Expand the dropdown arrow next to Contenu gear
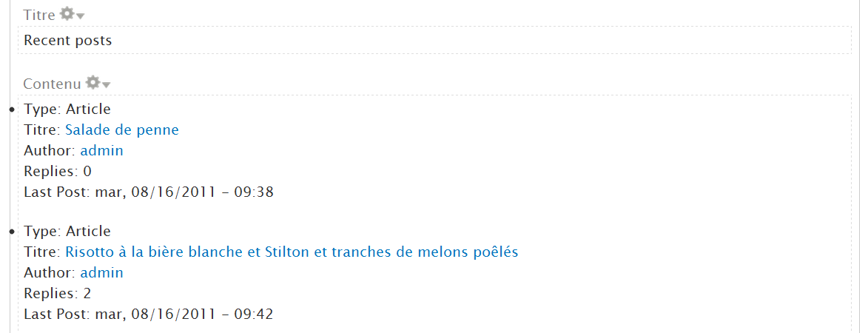Viewport: 868px width, 333px height. (106, 84)
